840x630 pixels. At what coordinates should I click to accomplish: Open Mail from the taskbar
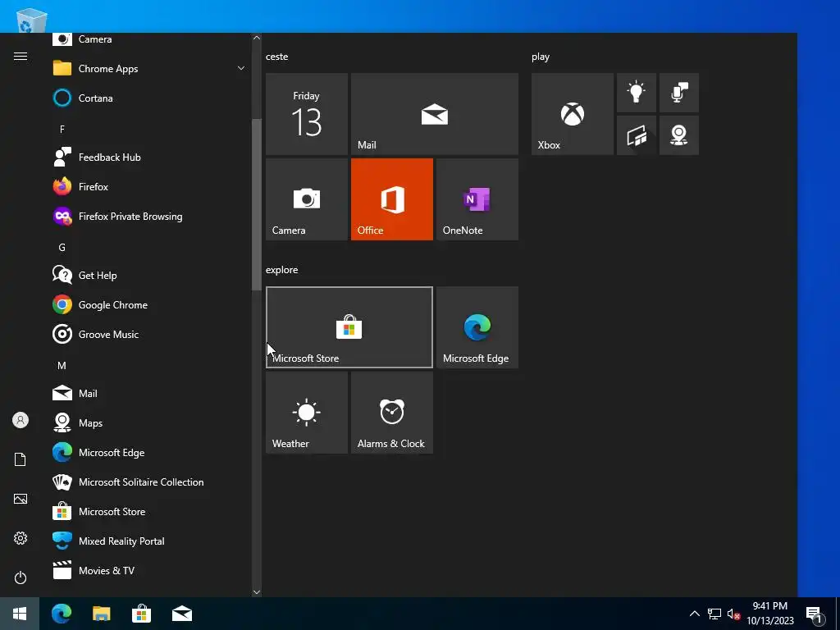(x=182, y=614)
